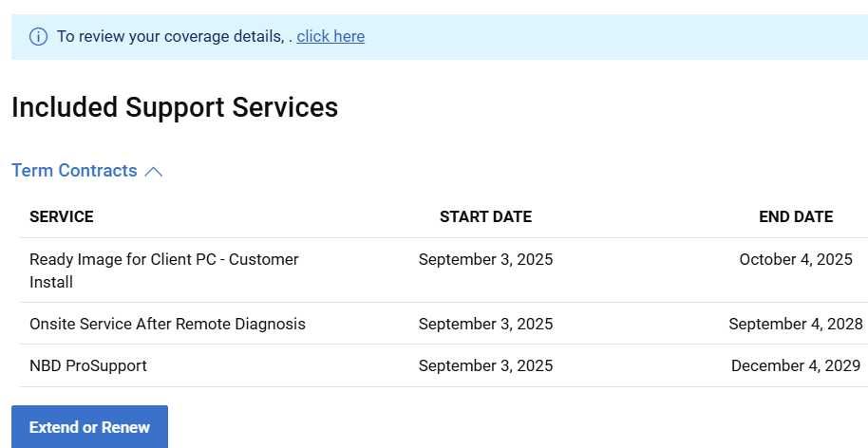Click the October 4, 2025 end date

[796, 259]
